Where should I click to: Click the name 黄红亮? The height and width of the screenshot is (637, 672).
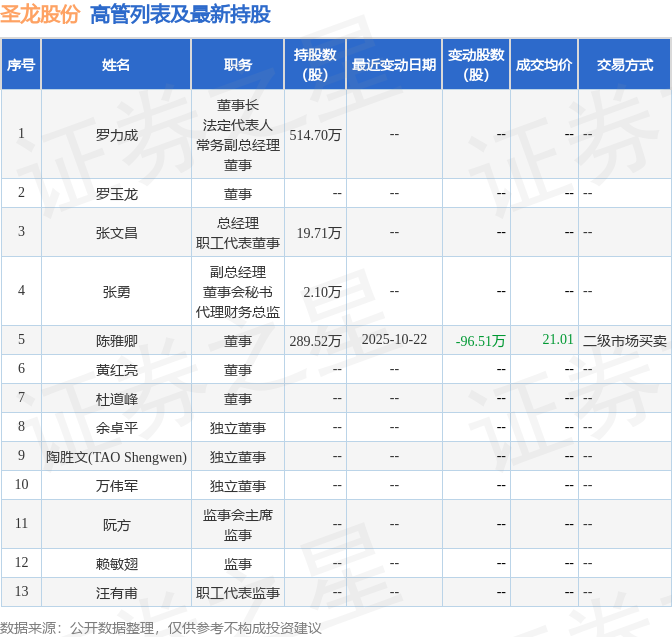[117, 370]
